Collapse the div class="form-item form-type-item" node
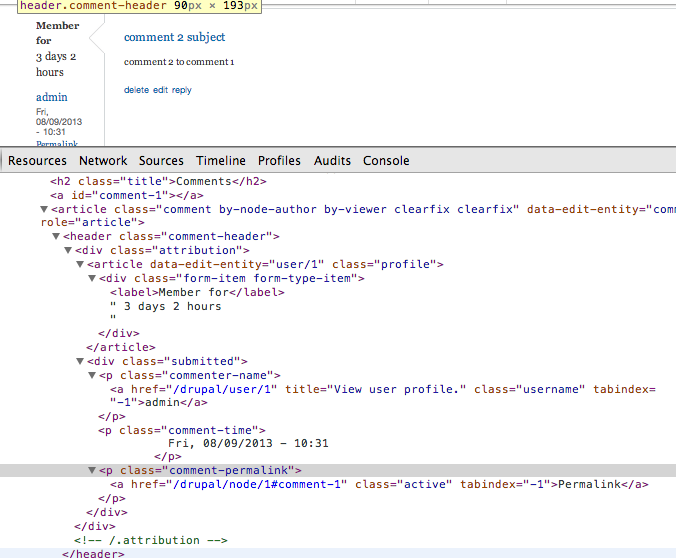The image size is (676, 558). pos(93,278)
